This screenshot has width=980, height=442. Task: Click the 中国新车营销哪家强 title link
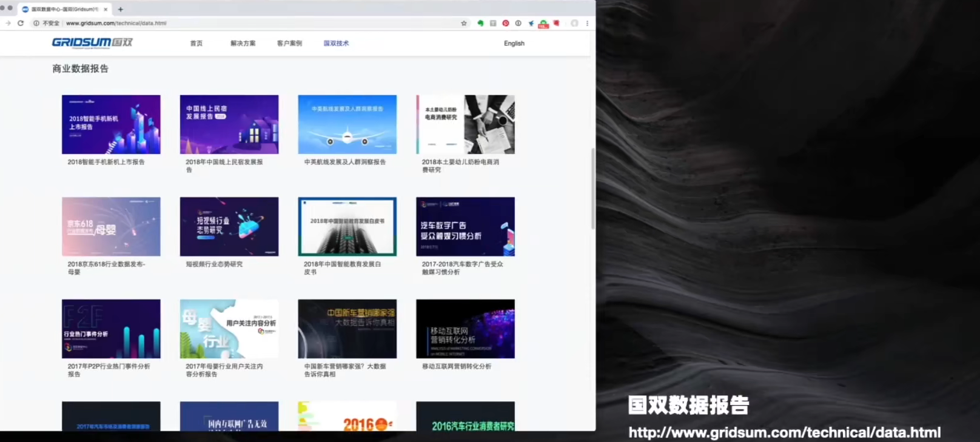tap(345, 370)
